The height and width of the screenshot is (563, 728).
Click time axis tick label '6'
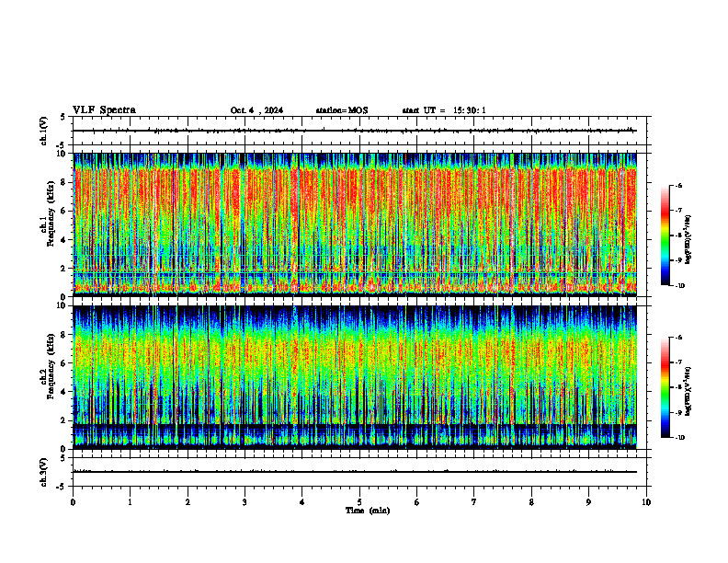pyautogui.click(x=417, y=502)
